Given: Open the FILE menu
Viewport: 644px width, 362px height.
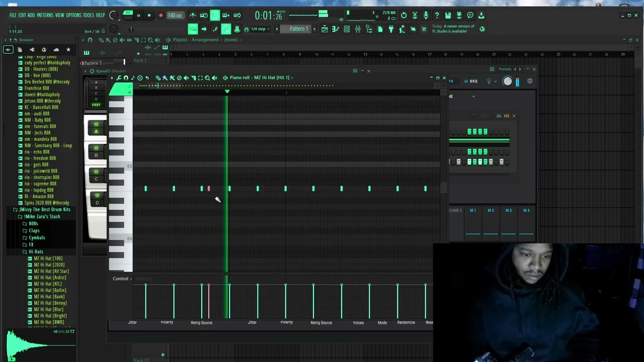Looking at the screenshot, I should [x=13, y=15].
